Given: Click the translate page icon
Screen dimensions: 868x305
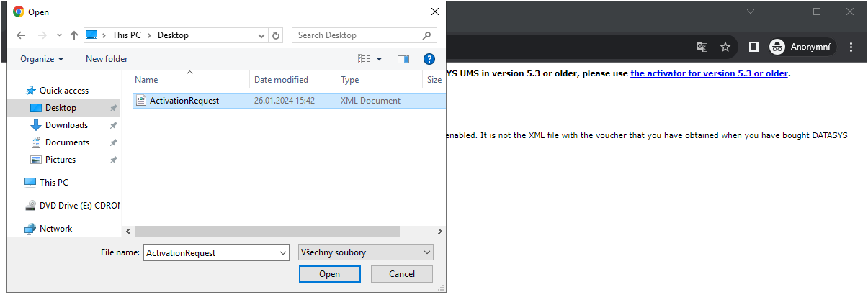Looking at the screenshot, I should [702, 47].
